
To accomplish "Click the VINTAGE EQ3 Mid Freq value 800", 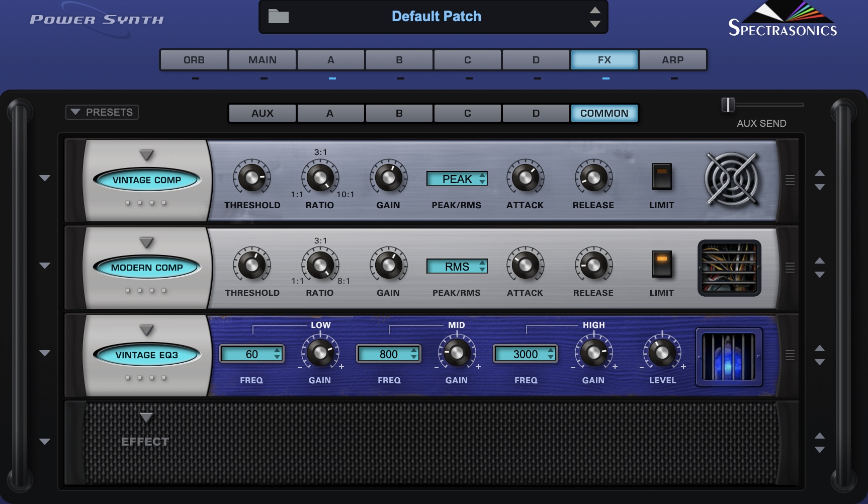I will click(x=388, y=354).
